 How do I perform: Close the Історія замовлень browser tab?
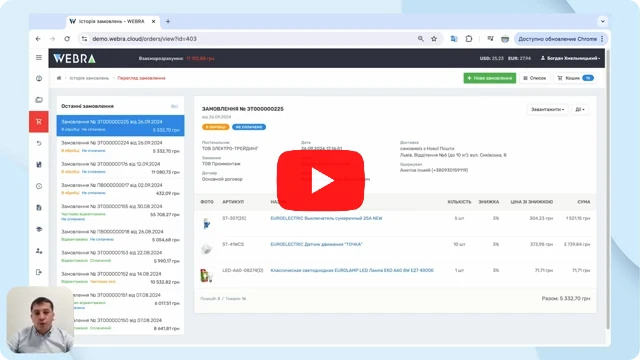[153, 21]
